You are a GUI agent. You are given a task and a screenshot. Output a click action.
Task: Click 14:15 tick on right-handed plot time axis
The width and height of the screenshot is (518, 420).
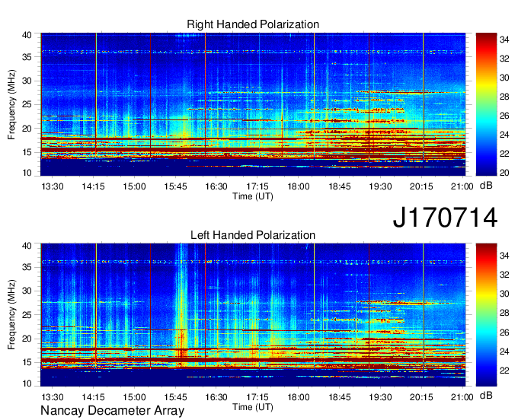[x=94, y=186]
